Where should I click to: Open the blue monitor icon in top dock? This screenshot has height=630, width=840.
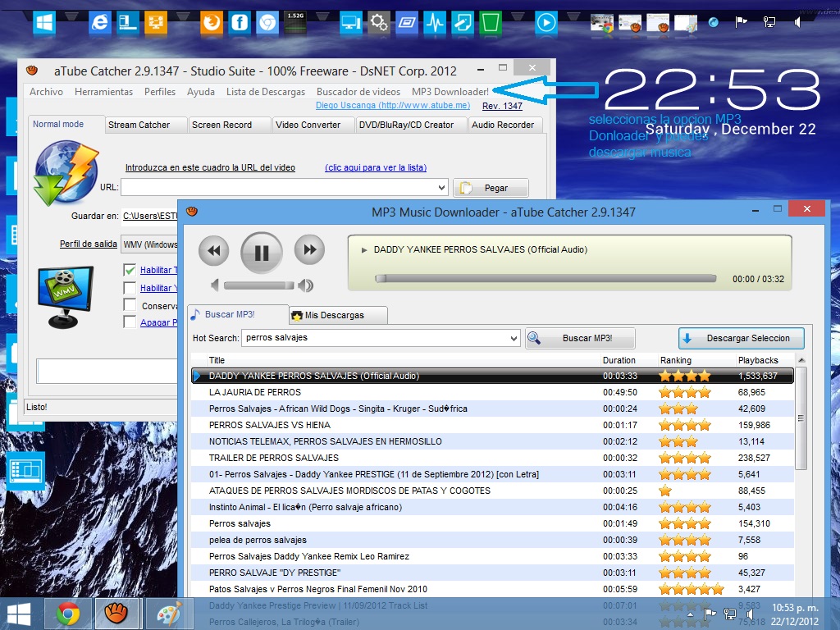351,23
